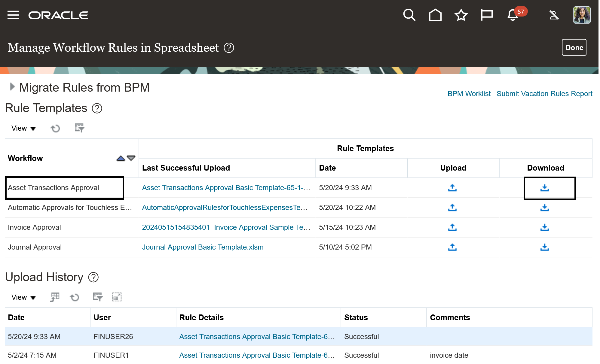This screenshot has height=364, width=600.
Task: Download template for Automatic Approvals for Touchless
Action: click(x=544, y=208)
